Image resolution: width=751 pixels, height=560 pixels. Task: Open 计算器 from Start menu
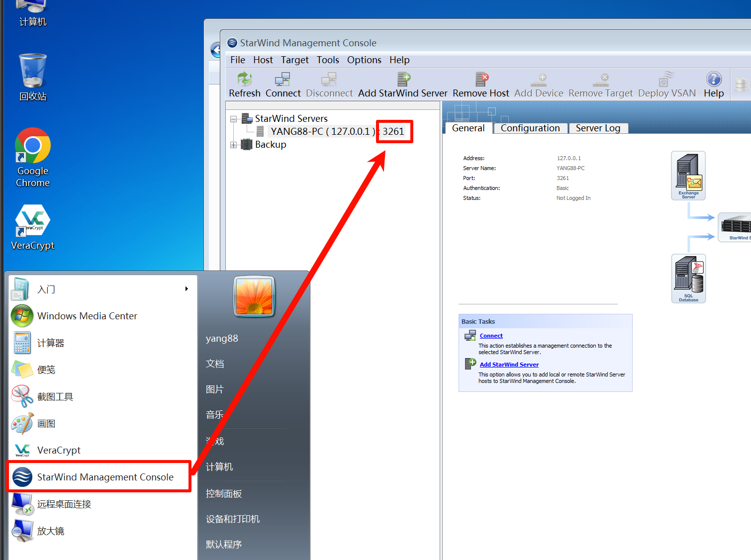click(103, 343)
